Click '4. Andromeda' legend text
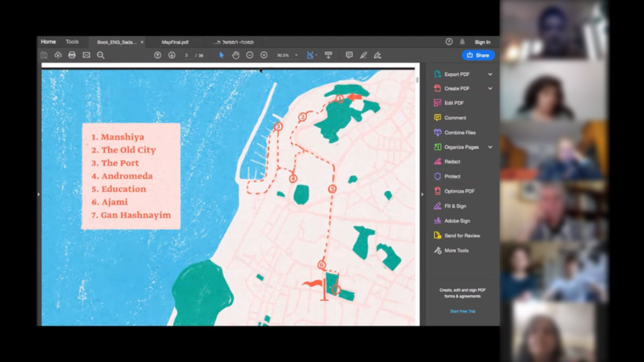 click(x=122, y=176)
